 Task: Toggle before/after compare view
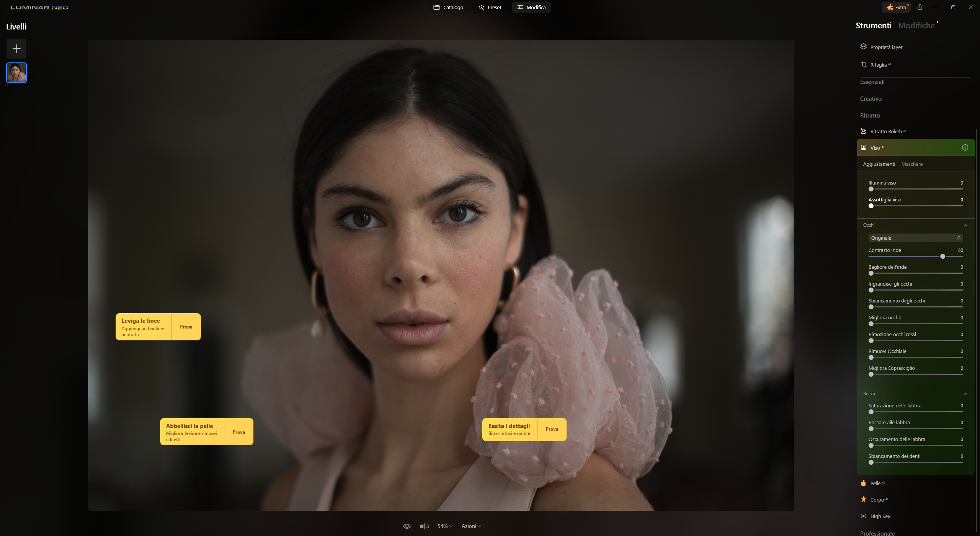point(424,526)
